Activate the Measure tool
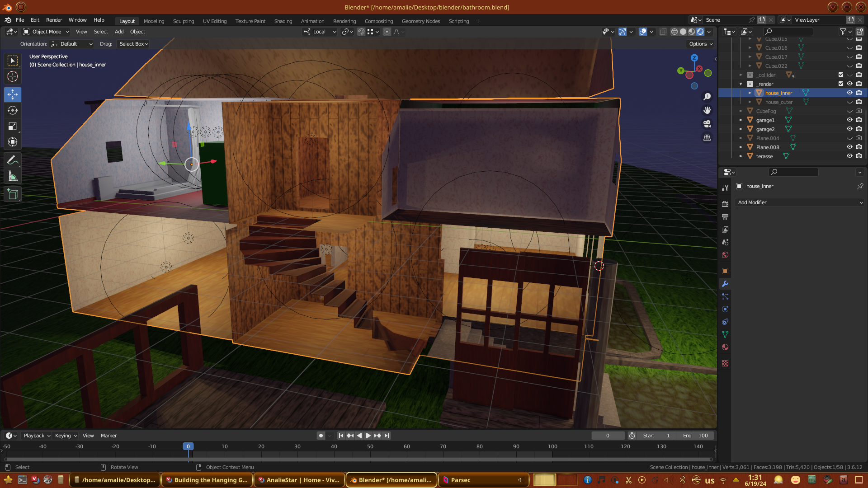 (13, 177)
